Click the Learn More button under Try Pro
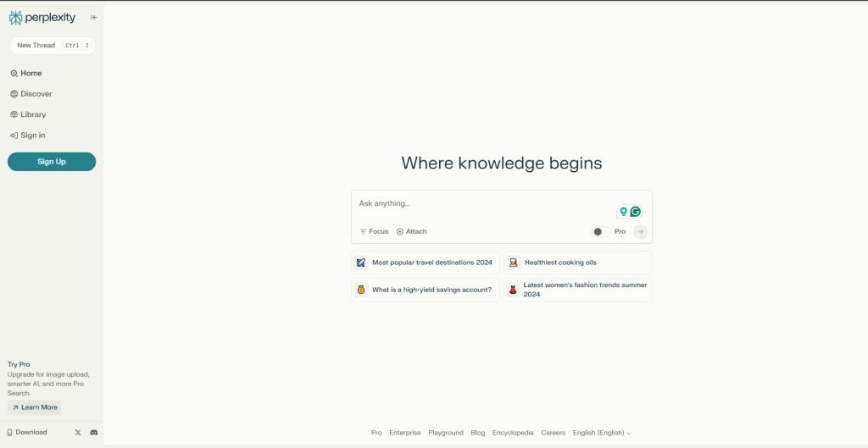868x448 pixels. coord(35,407)
